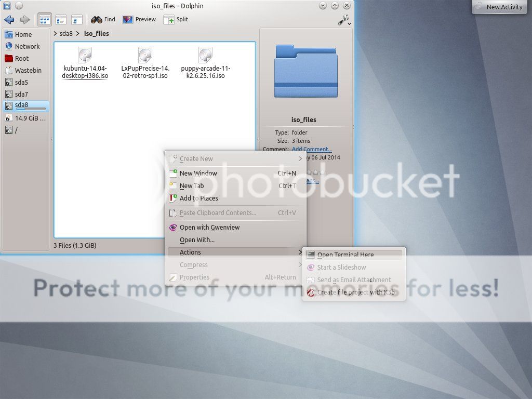
Task: Go forward with the grey forward arrow
Action: [25, 20]
